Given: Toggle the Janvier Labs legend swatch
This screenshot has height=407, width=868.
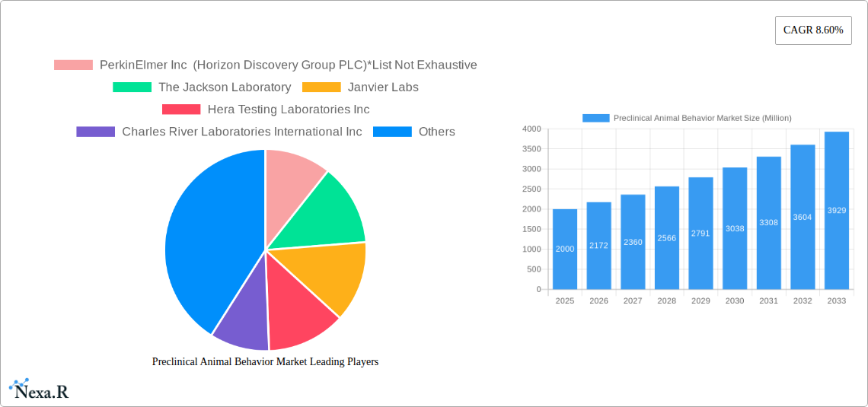Looking at the screenshot, I should click(x=321, y=87).
